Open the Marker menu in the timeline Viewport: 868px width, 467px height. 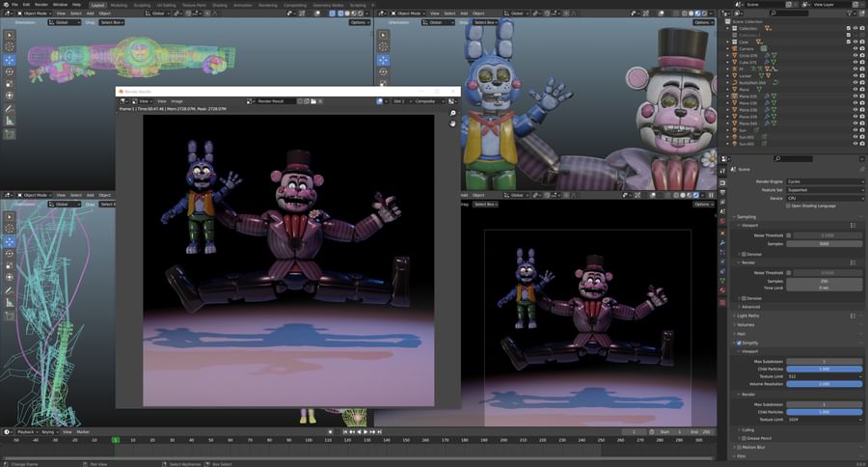(x=83, y=431)
